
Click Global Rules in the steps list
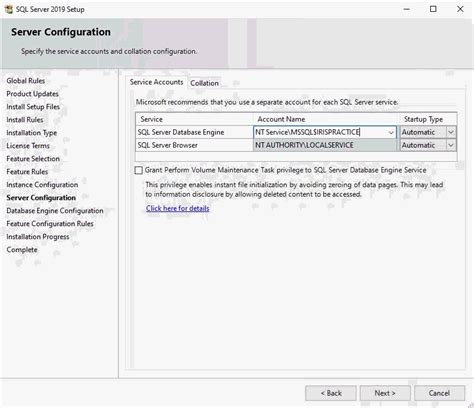(x=26, y=81)
